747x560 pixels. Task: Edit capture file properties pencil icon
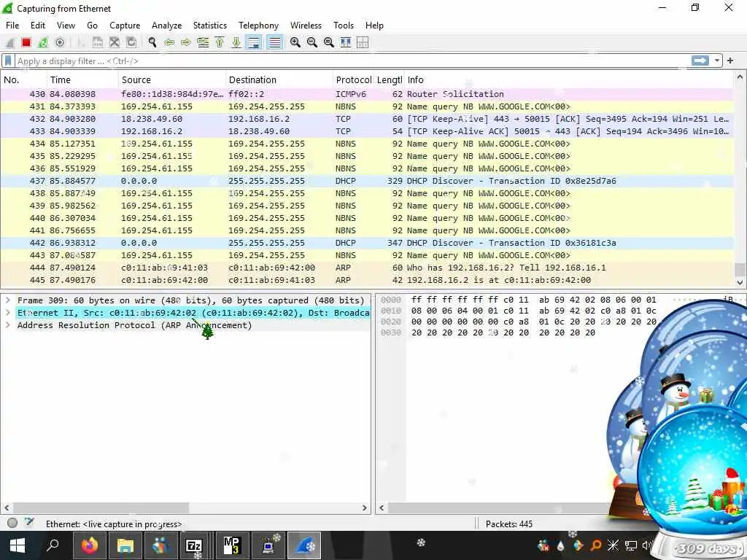coord(29,522)
